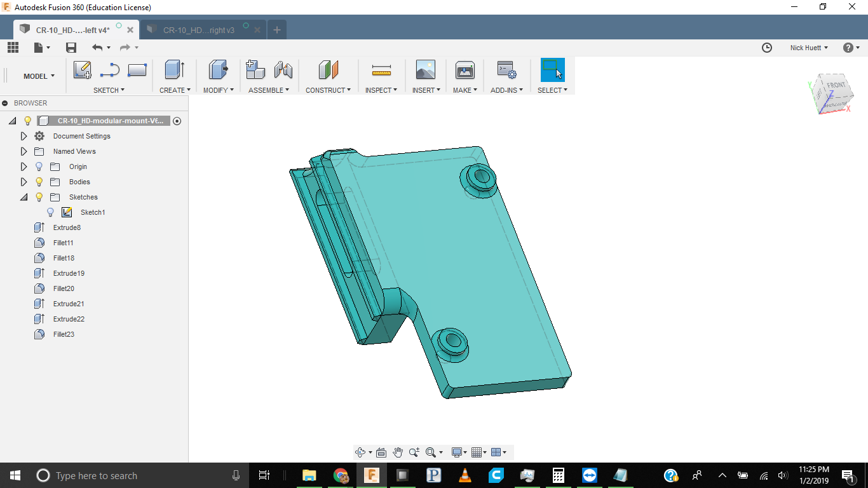Screen dimensions: 868x488
Task: Open the data panel grid icon
Action: click(x=13, y=48)
